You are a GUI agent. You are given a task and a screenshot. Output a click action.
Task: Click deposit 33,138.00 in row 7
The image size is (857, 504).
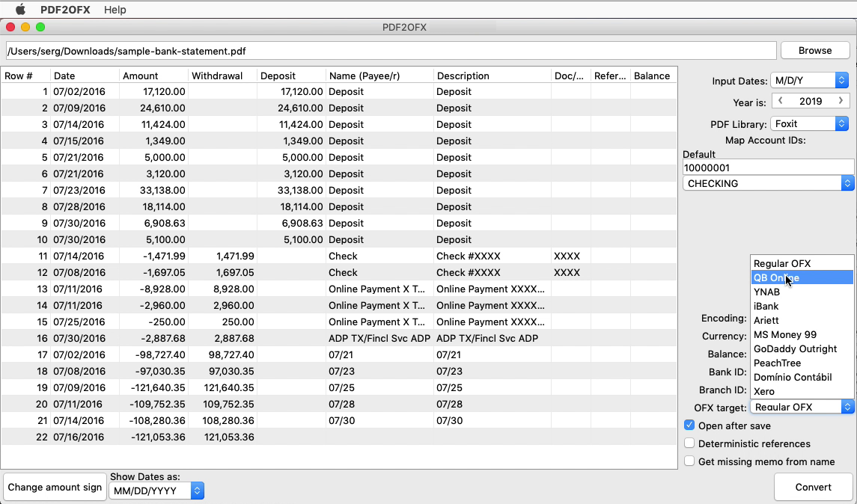coord(301,190)
